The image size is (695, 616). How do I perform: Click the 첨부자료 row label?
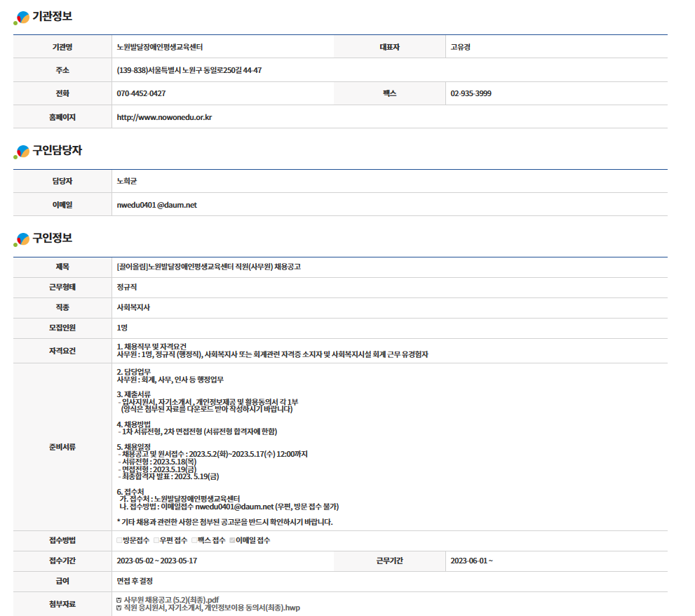coord(62,604)
